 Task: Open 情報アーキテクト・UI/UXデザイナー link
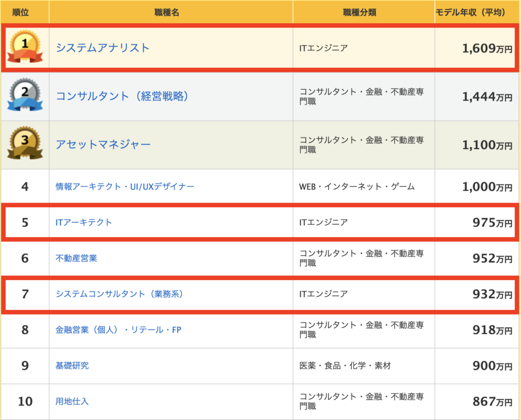click(125, 186)
